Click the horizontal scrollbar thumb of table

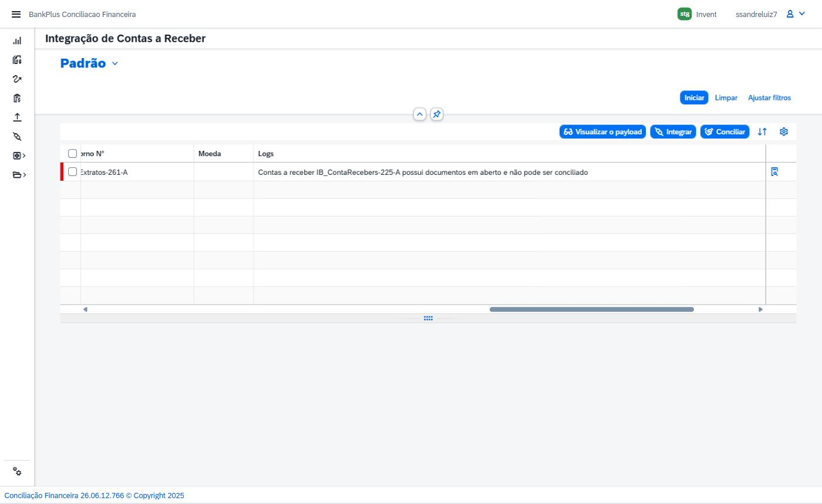click(592, 309)
